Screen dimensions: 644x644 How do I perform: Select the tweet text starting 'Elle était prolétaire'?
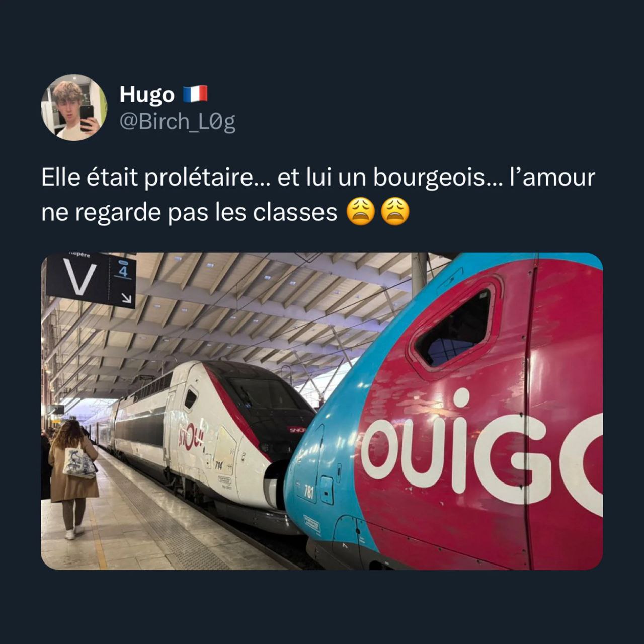click(318, 195)
